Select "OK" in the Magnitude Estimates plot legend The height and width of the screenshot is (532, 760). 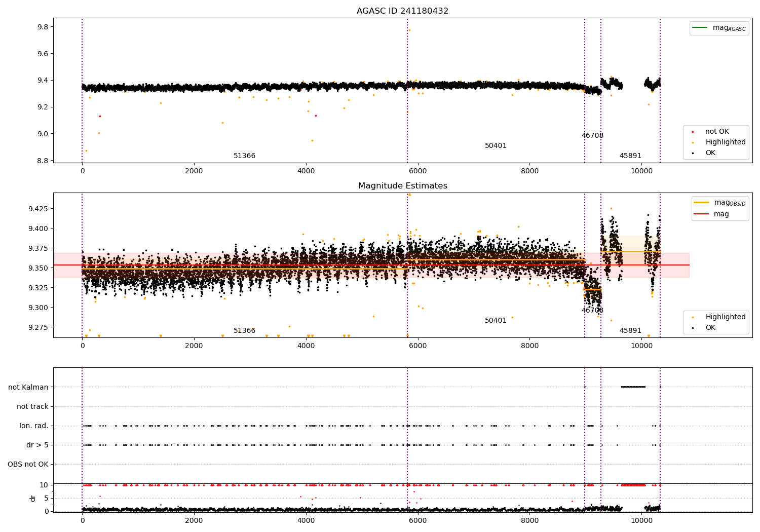pos(710,328)
